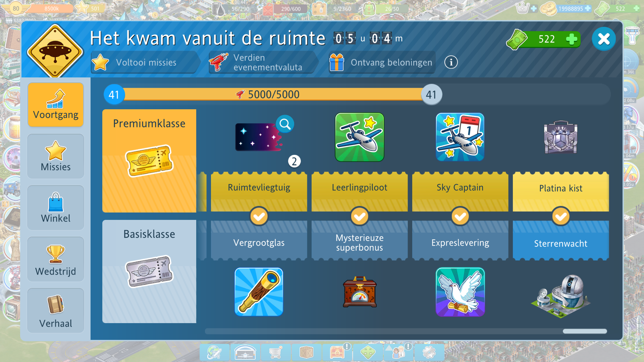Click the Ontvang beloningen step
Viewport: 644px width, 362px height.
coord(382,62)
